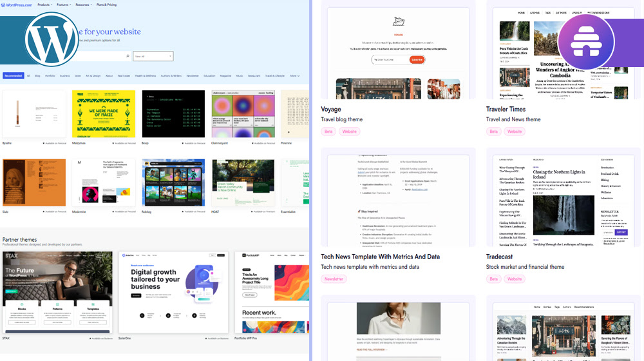Viewport: 644px width, 361px height.
Task: Open the Essentialist theme thumbnail
Action: tap(295, 182)
